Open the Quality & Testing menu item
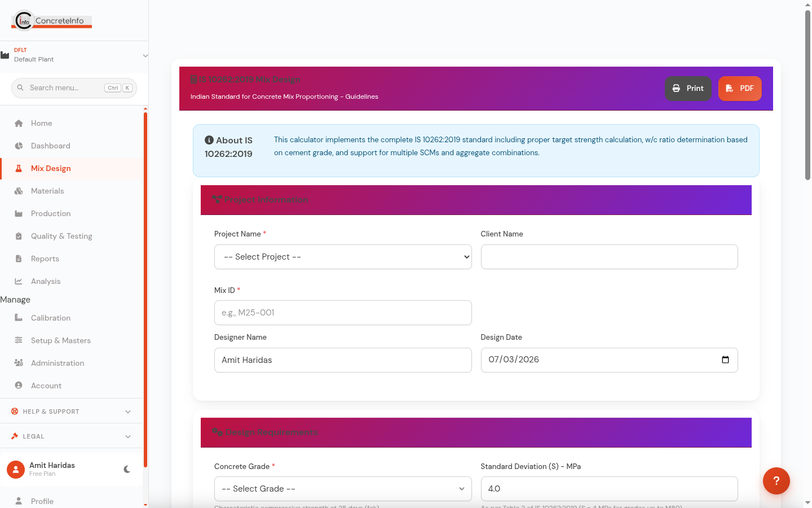Image resolution: width=812 pixels, height=508 pixels. (72, 236)
